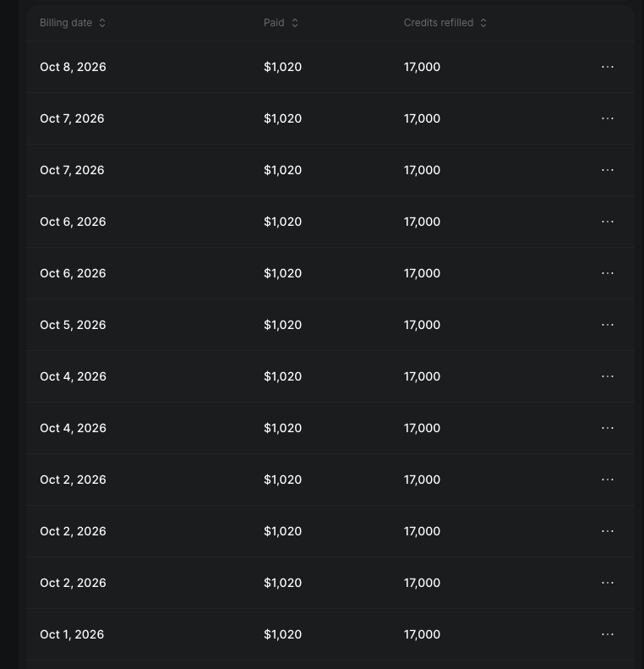Viewport: 644px width, 669px height.
Task: Toggle sort arrows beside Credits refilled
Action: click(x=483, y=23)
